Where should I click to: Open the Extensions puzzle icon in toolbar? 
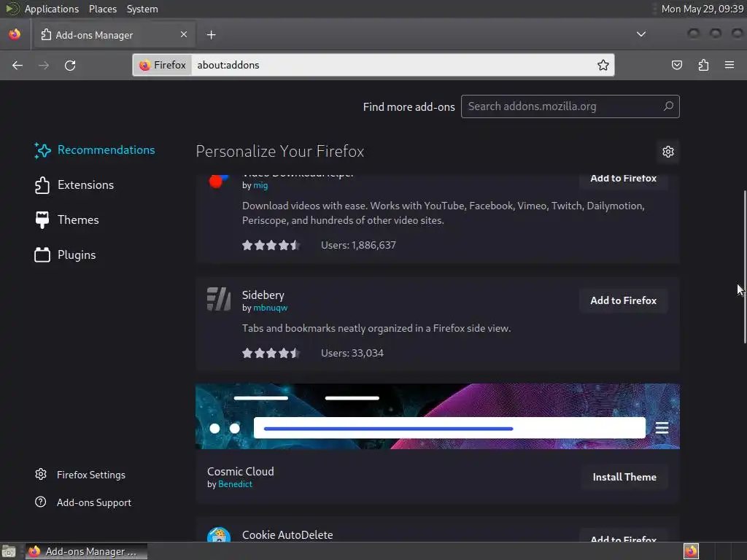[703, 65]
